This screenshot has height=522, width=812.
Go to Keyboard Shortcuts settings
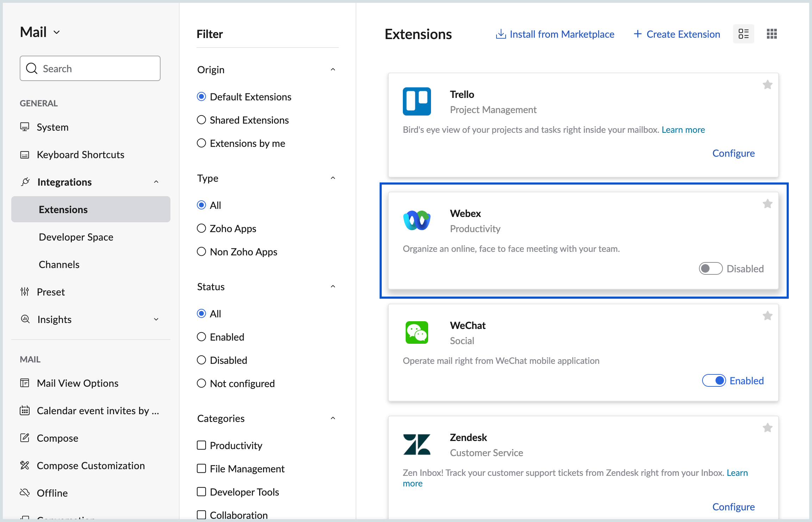80,155
